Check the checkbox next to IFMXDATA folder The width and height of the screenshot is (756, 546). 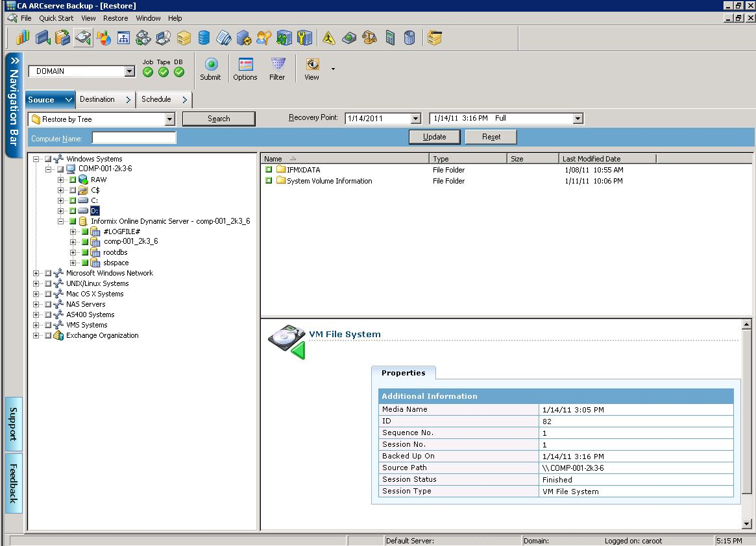[x=268, y=171]
